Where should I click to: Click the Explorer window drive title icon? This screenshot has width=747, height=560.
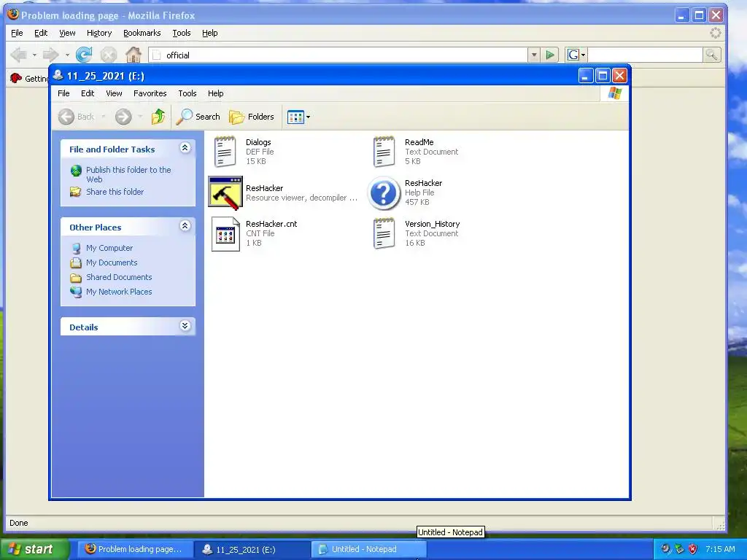pos(58,75)
